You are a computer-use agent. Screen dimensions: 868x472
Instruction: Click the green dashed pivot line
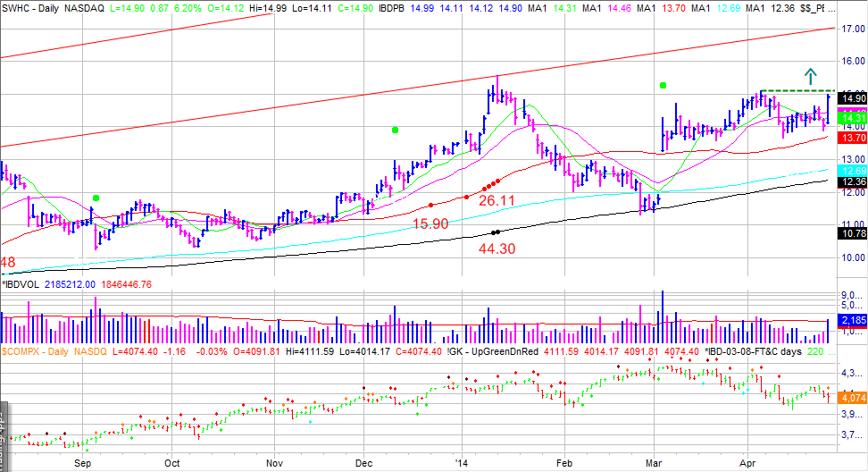797,90
